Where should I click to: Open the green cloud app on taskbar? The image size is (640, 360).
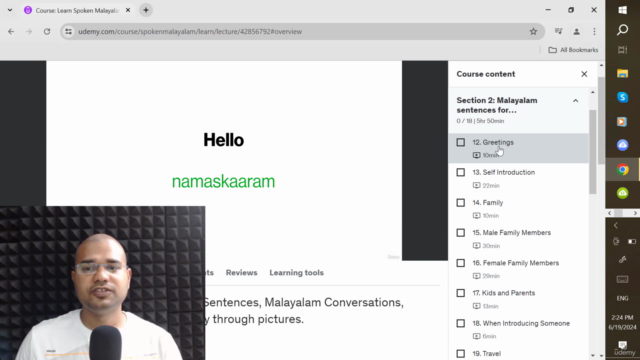tap(622, 193)
